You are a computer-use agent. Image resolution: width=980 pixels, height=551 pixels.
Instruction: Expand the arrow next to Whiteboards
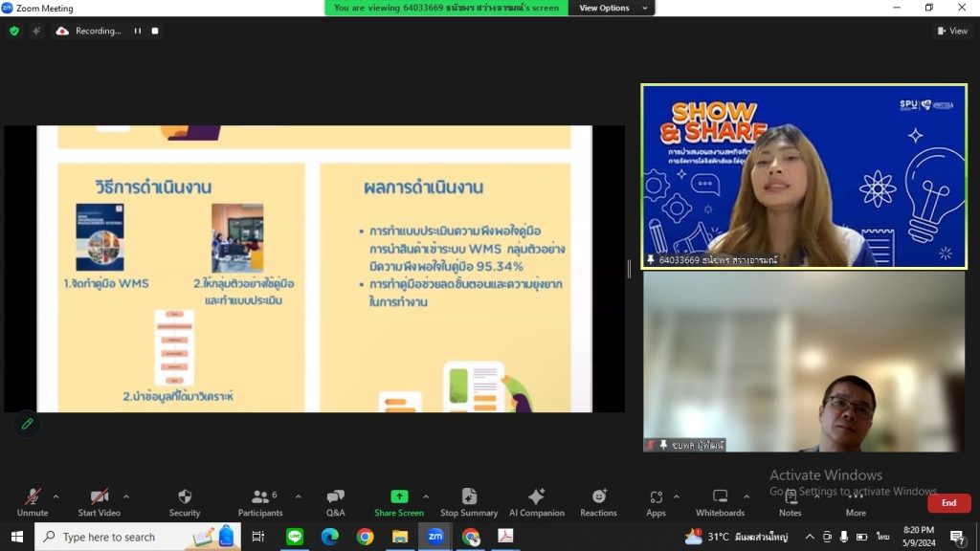[746, 496]
